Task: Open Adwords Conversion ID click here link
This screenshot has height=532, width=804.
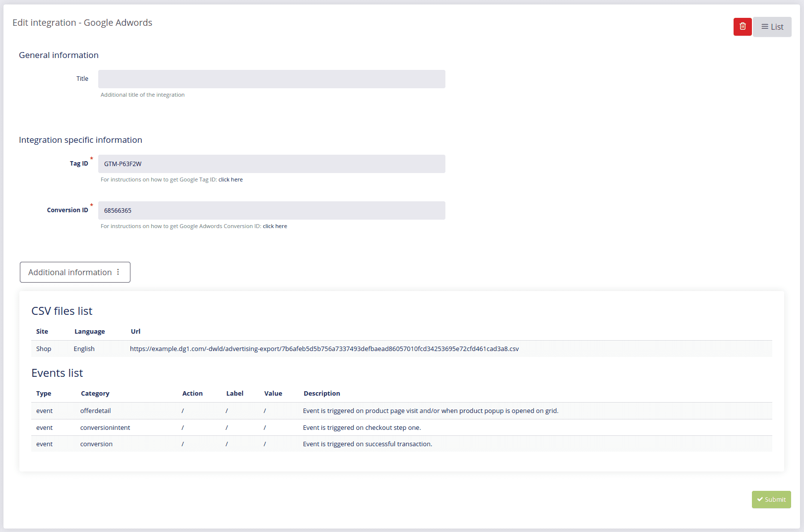Action: (275, 226)
